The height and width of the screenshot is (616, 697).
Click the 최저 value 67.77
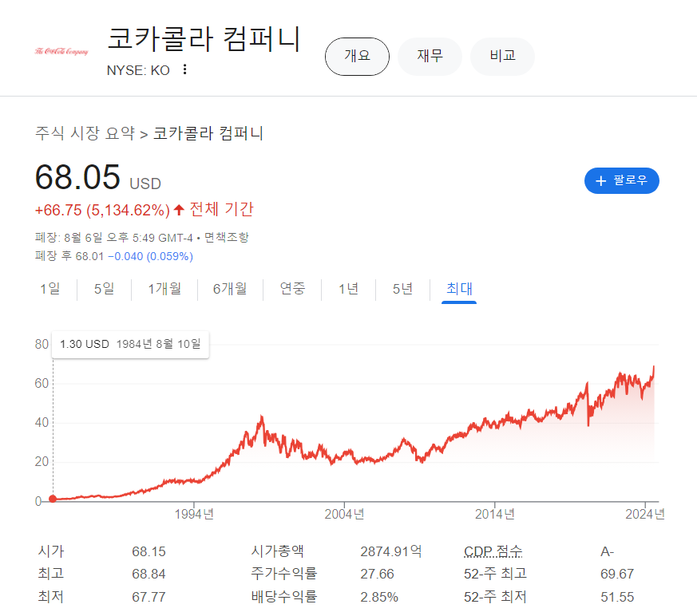pyautogui.click(x=149, y=597)
